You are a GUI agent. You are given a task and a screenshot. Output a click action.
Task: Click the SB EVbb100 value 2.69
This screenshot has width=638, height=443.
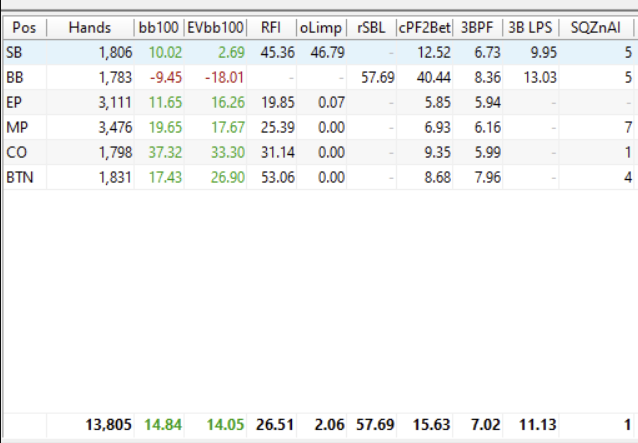(232, 52)
